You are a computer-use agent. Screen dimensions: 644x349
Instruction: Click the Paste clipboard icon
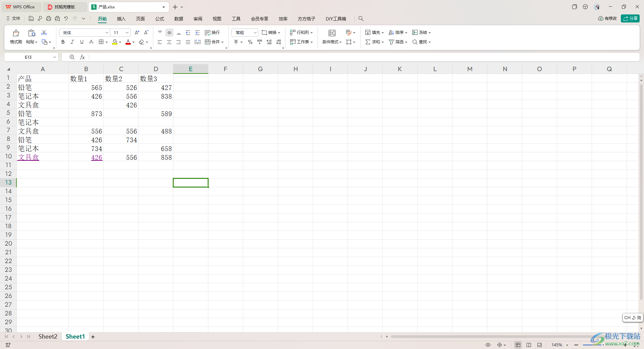(32, 33)
